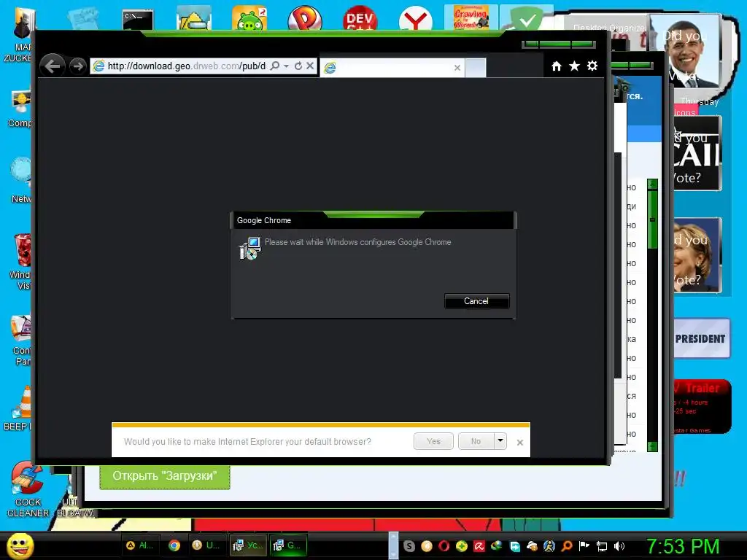
Task: Click the Skype icon in system tray
Action: tap(409, 546)
